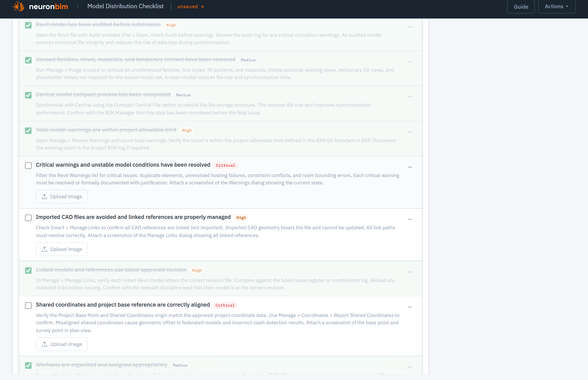Click the neuronbim brand name text

click(x=48, y=6)
